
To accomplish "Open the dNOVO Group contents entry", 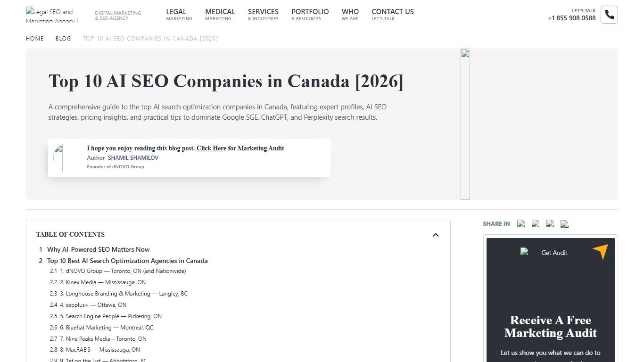I will point(123,271).
